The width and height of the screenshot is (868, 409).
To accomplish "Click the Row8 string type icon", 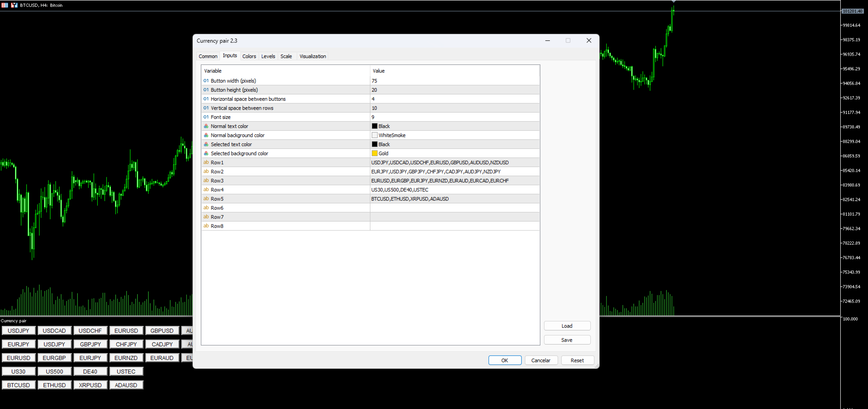I will tap(206, 226).
